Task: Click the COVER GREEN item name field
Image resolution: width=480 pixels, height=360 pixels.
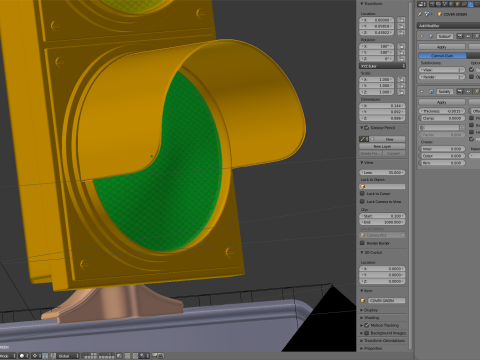Action: 387,300
